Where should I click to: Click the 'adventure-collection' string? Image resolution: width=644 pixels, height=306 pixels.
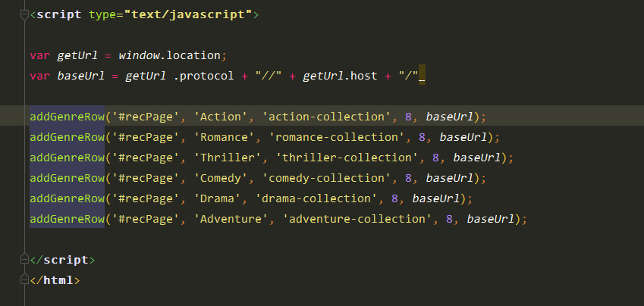(x=357, y=219)
